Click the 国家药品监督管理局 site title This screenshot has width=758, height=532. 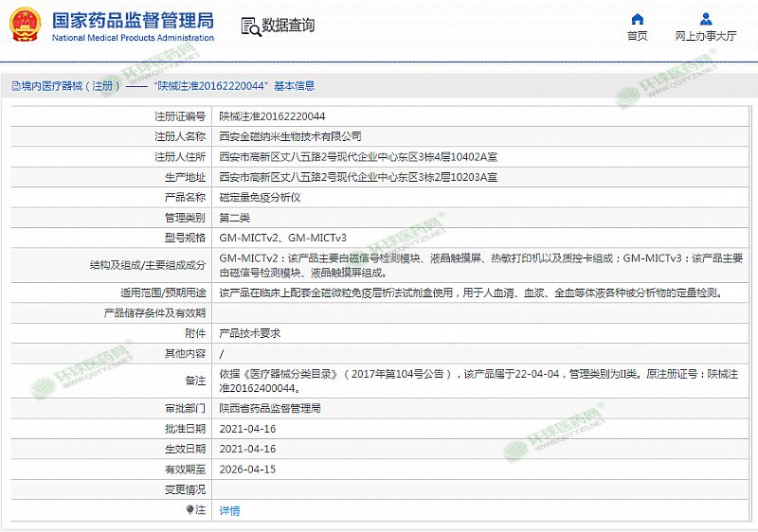pos(132,20)
